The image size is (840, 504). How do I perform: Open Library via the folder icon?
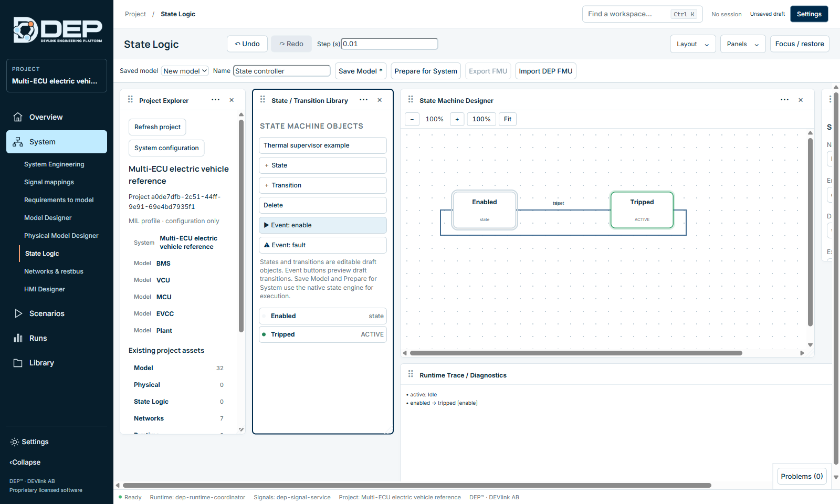pyautogui.click(x=18, y=363)
